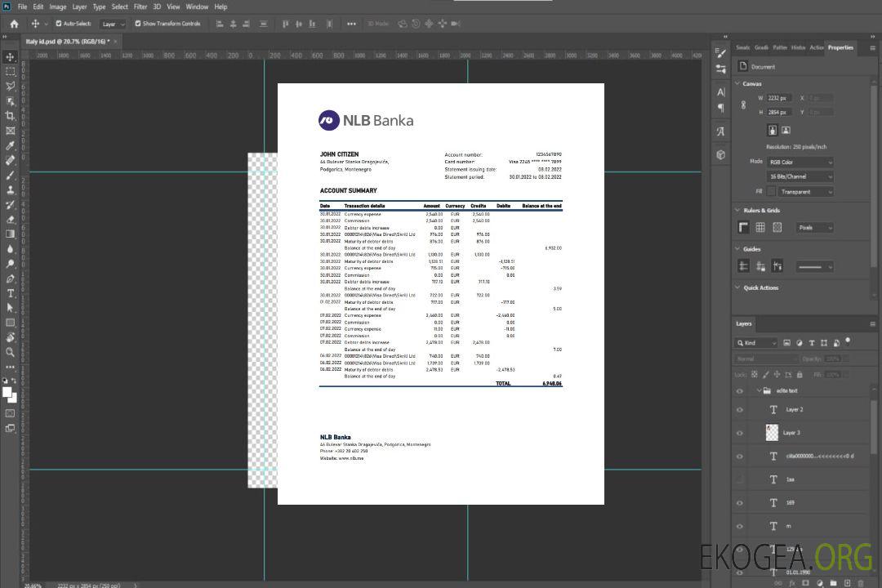882x588 pixels.
Task: Toggle the Auto-Select checkbox
Action: pyautogui.click(x=59, y=24)
